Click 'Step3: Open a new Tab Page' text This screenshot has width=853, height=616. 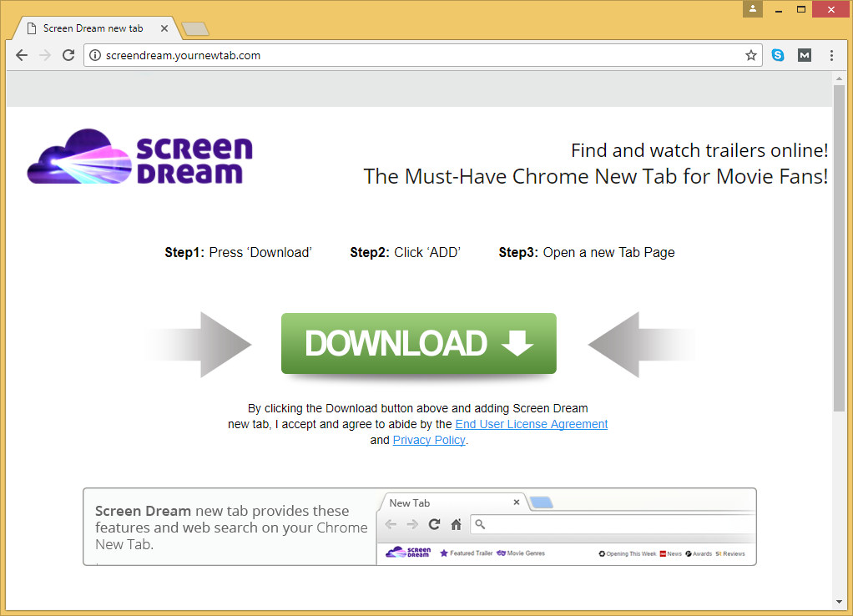pos(587,253)
